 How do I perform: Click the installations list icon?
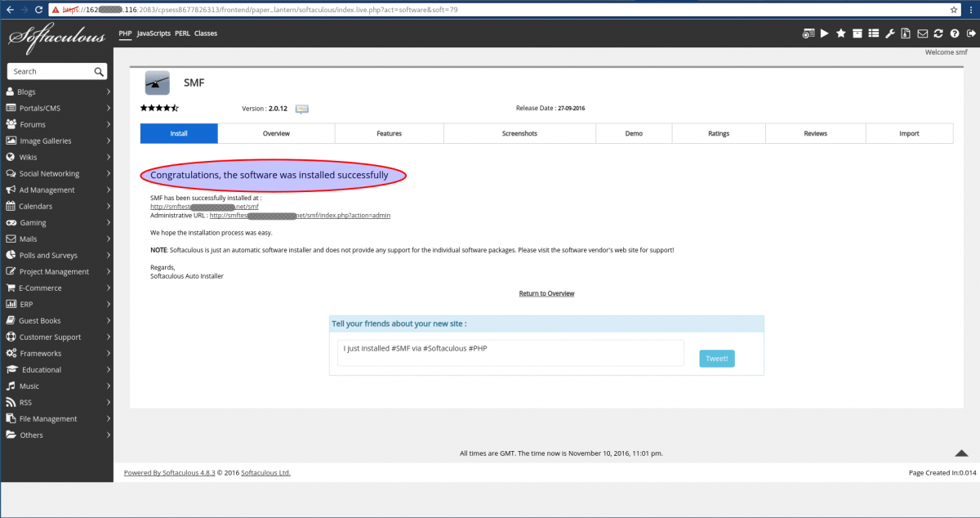874,33
